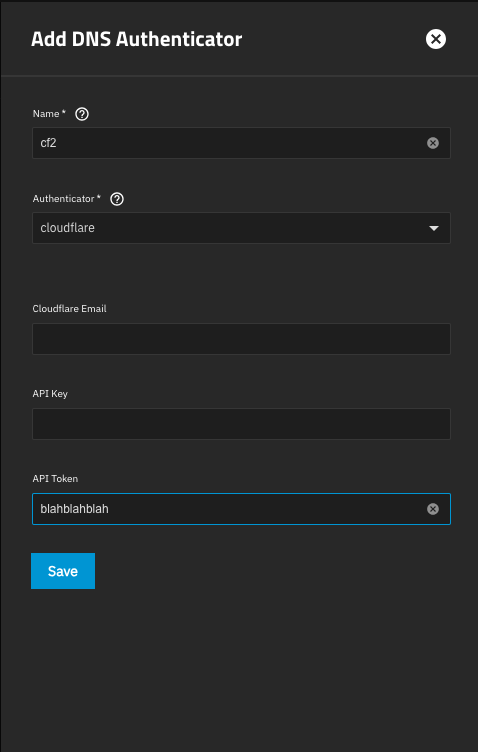This screenshot has width=478, height=752.
Task: Click the API Token label
Action: (55, 479)
